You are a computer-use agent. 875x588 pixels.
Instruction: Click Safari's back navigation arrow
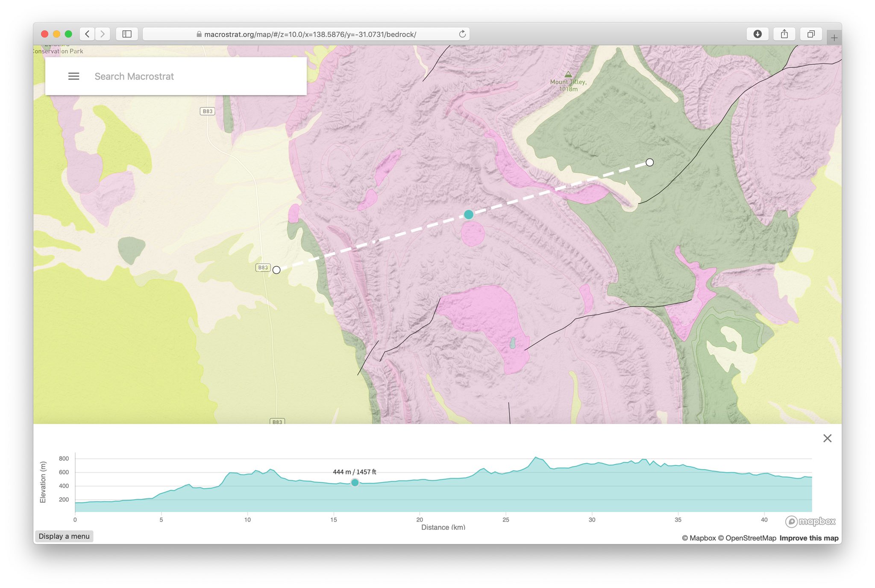[87, 34]
